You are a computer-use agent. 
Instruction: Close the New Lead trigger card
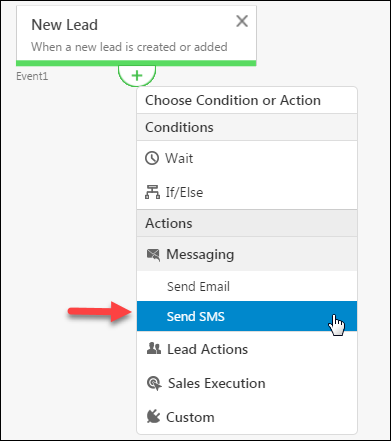tap(242, 21)
